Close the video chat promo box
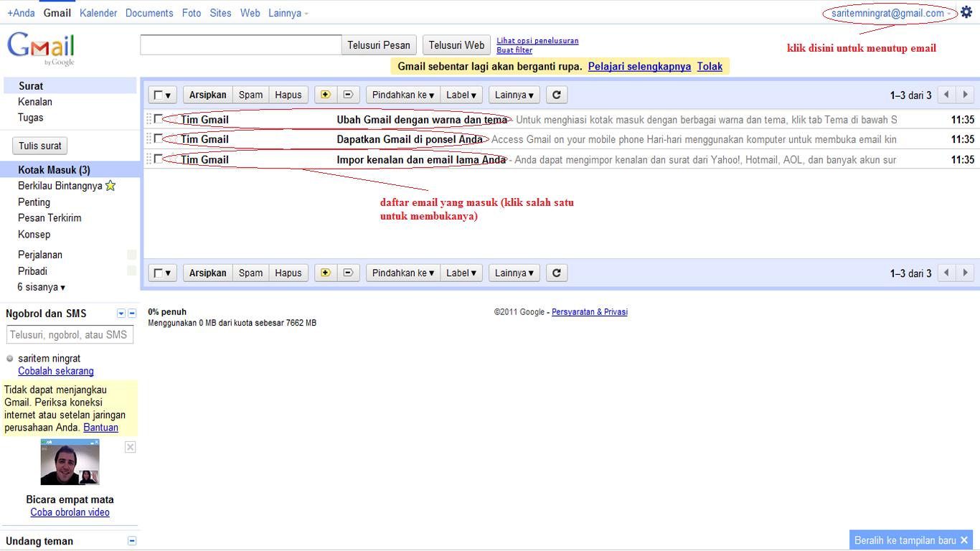The image size is (980, 551). click(130, 447)
